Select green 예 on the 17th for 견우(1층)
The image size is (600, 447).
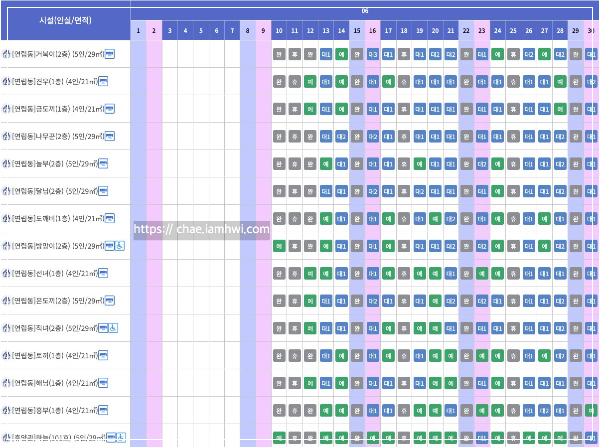(x=388, y=82)
